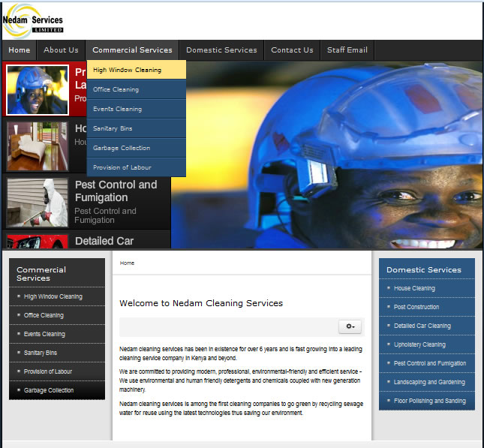Image resolution: width=484 pixels, height=448 pixels.
Task: Choose Garbage Collection from the dropdown menu
Action: [x=137, y=148]
